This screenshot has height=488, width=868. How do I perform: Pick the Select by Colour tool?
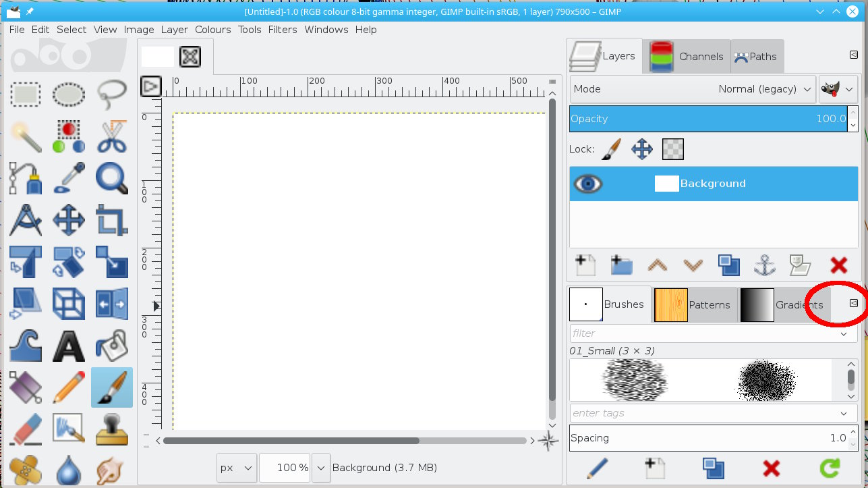click(69, 136)
